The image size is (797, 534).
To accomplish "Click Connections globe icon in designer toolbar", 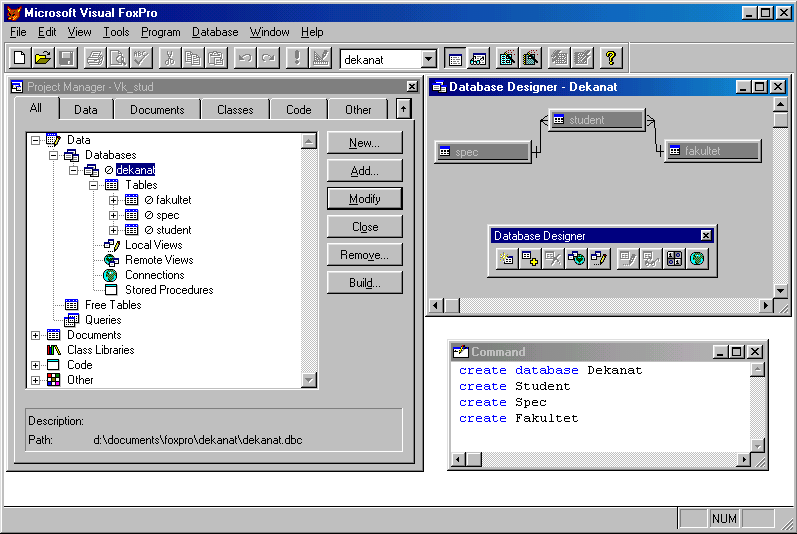I will click(698, 259).
